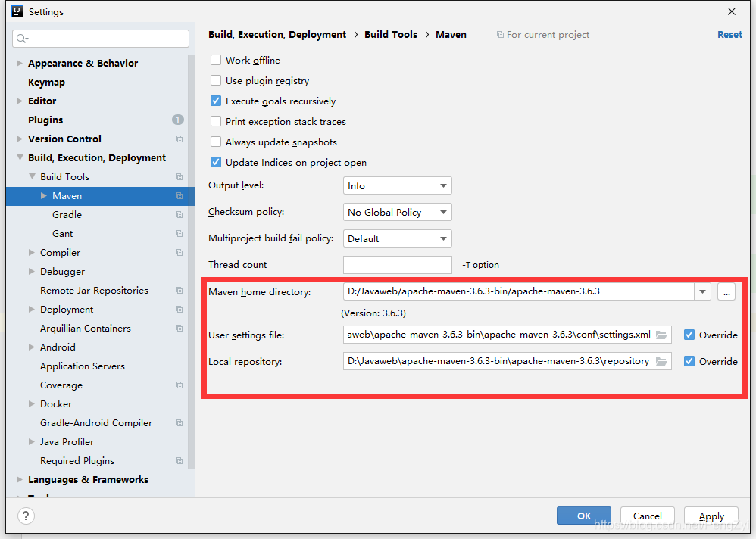Click the Reset link
This screenshot has height=539, width=756.
pos(729,34)
